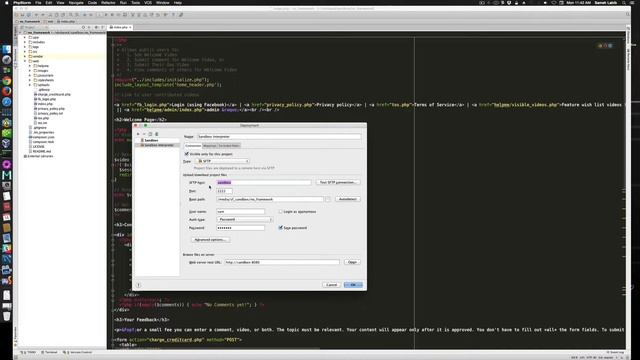
Task: Expand the app folder in project tree
Action: tap(25, 37)
